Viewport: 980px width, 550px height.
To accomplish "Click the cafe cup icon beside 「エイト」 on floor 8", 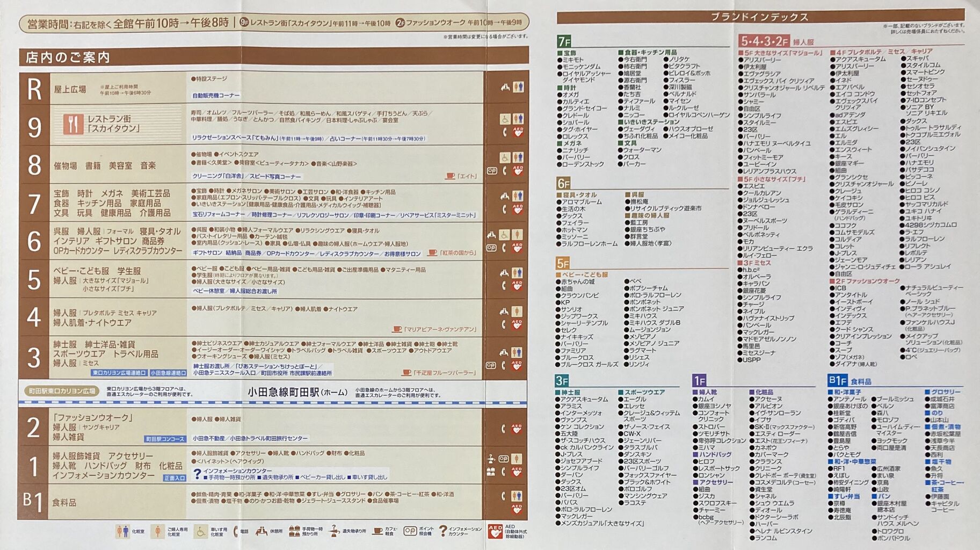I will [451, 176].
